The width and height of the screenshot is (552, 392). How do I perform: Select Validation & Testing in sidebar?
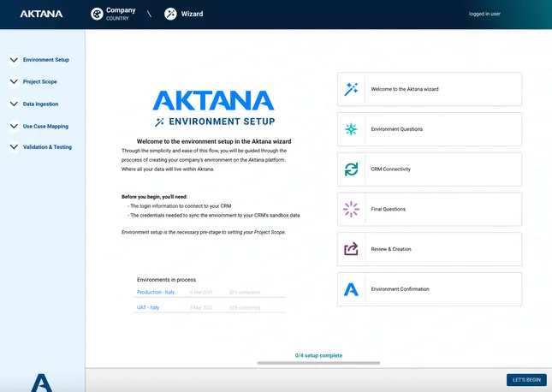(47, 147)
